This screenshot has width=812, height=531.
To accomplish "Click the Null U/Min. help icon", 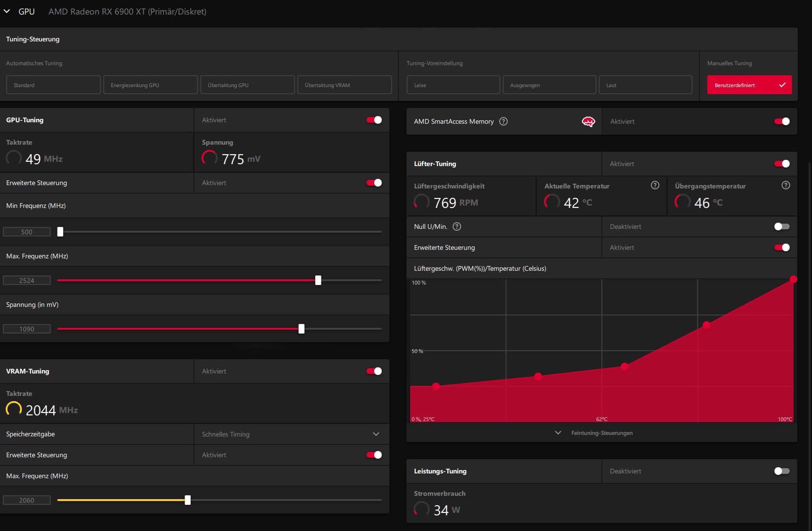I will pos(457,226).
